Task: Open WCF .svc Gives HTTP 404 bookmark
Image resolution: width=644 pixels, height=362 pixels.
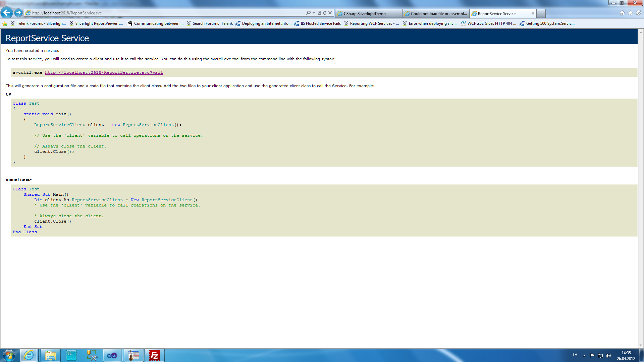Action: pos(491,23)
